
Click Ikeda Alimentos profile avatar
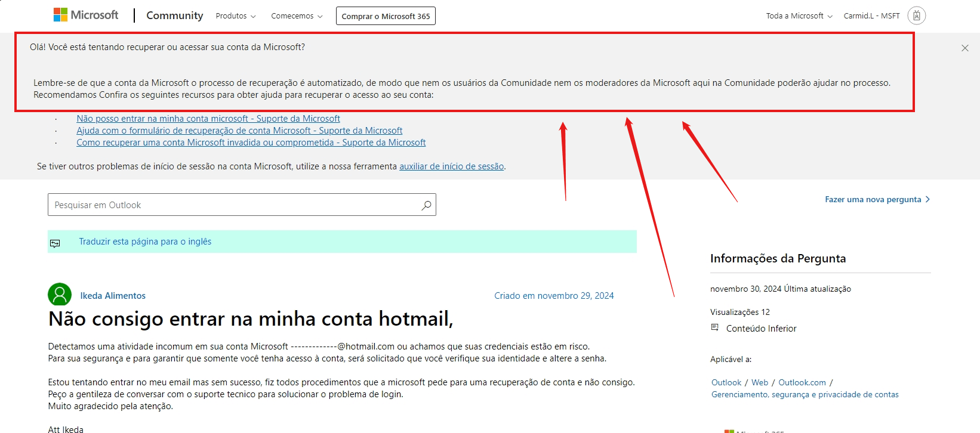click(60, 295)
